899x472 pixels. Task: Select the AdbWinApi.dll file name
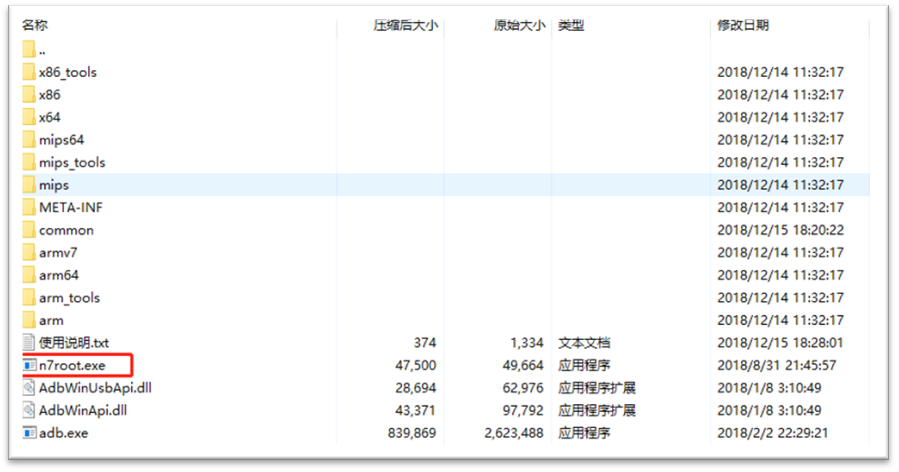pyautogui.click(x=83, y=411)
